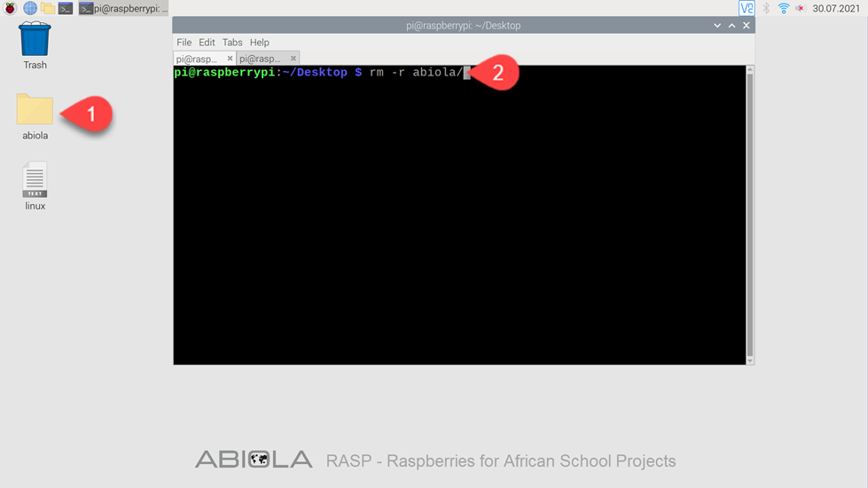Open the muted volume control
This screenshot has width=868, height=488.
(800, 8)
